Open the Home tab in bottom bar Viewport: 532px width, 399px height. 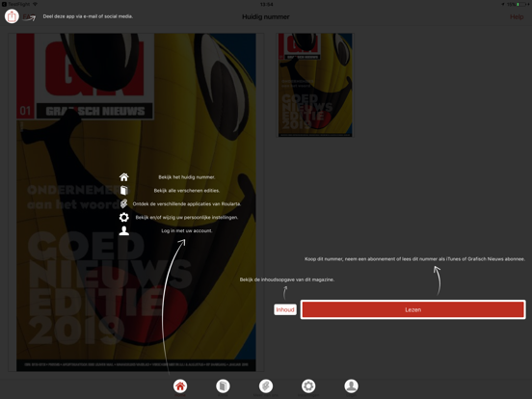click(x=180, y=386)
